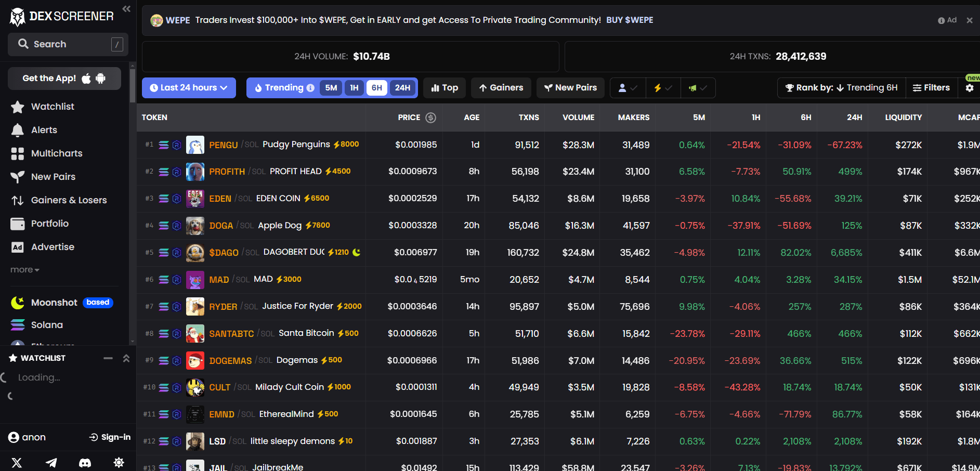Screen dimensions: 980x471
Task: Click PROFIT HEAD token image
Action: click(x=195, y=172)
